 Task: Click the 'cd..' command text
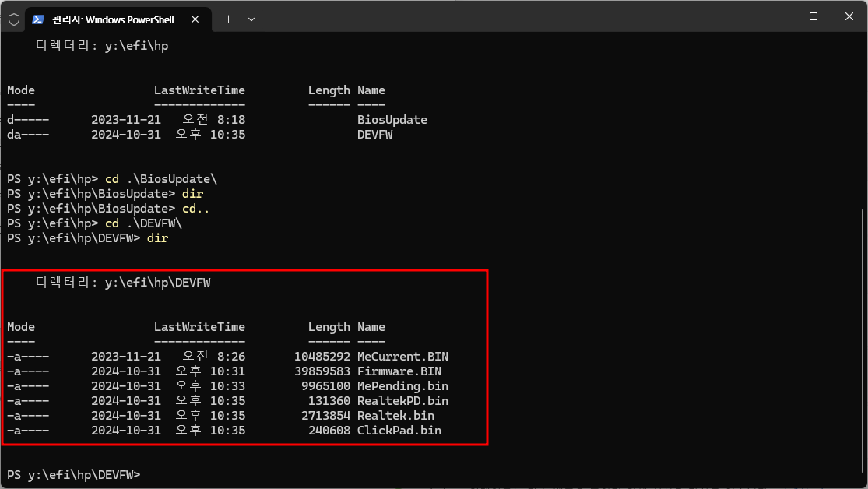(195, 209)
